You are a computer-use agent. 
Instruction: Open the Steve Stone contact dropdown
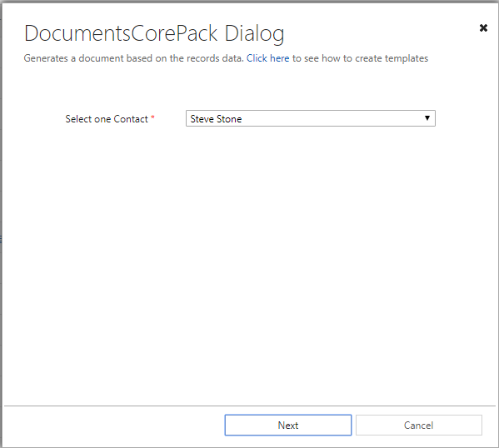coord(310,118)
